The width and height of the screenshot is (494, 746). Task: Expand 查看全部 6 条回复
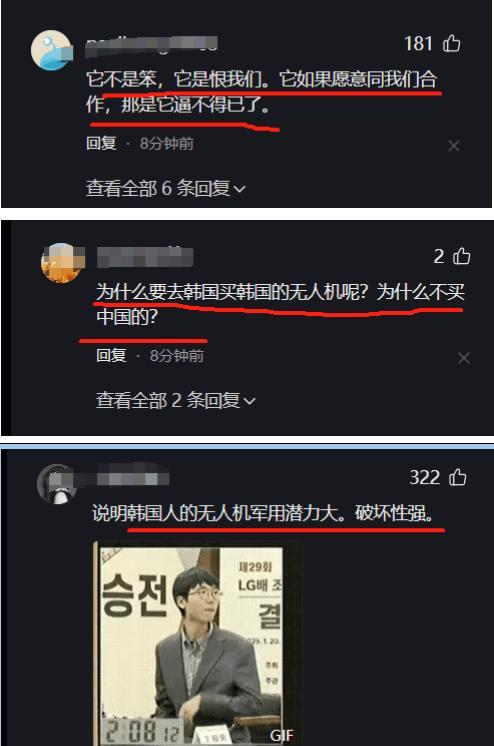[x=166, y=188]
